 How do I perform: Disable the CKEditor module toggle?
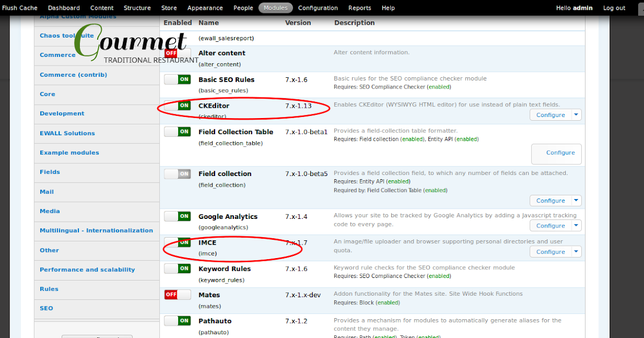coord(177,106)
